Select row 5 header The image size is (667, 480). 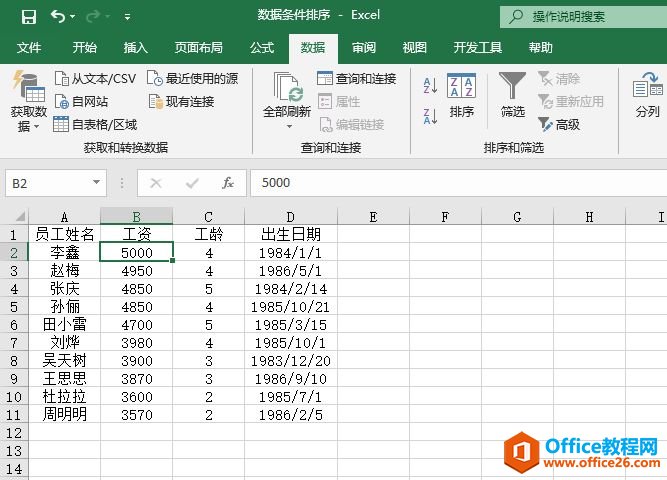pos(14,307)
